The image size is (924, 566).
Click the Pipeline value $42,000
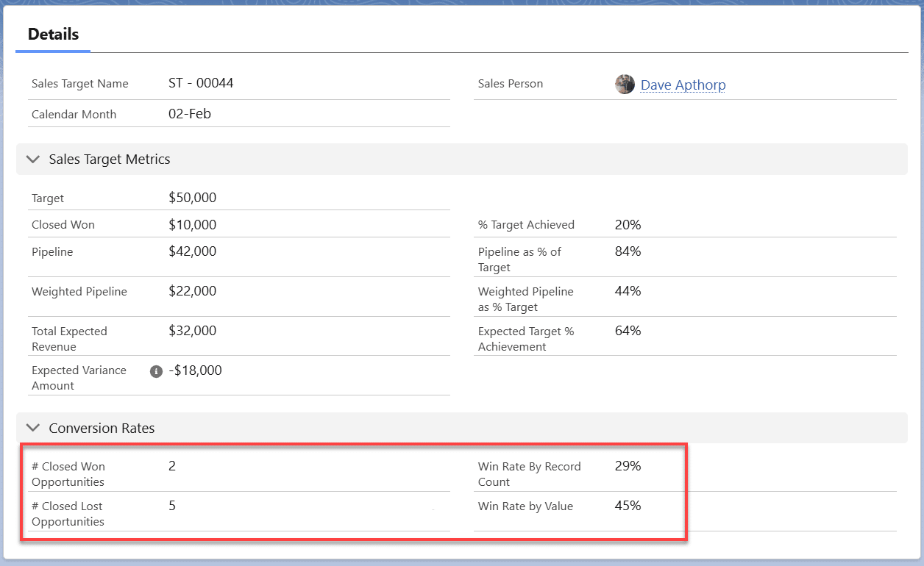click(192, 251)
